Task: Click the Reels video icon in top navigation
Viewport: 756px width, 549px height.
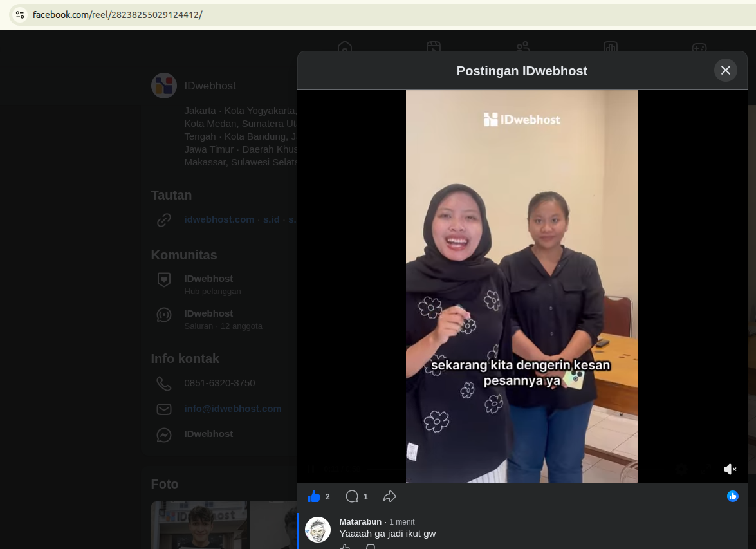Action: [434, 48]
